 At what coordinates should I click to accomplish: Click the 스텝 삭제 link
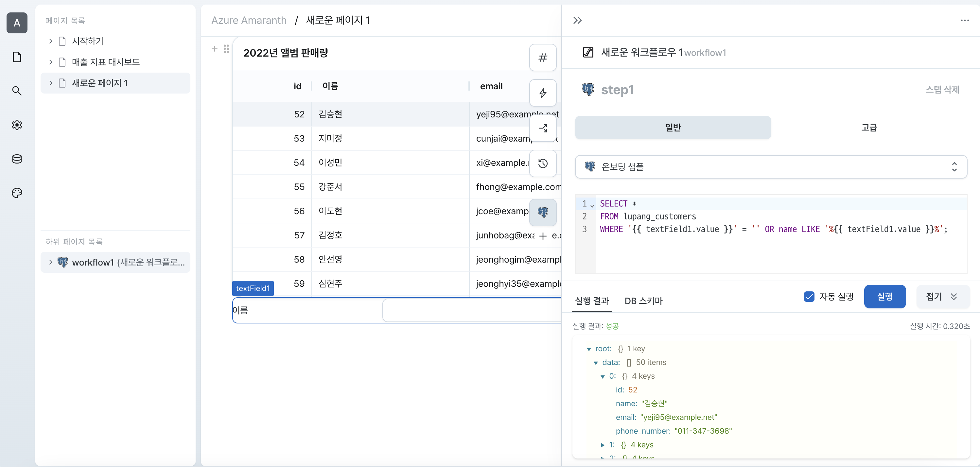tap(942, 90)
